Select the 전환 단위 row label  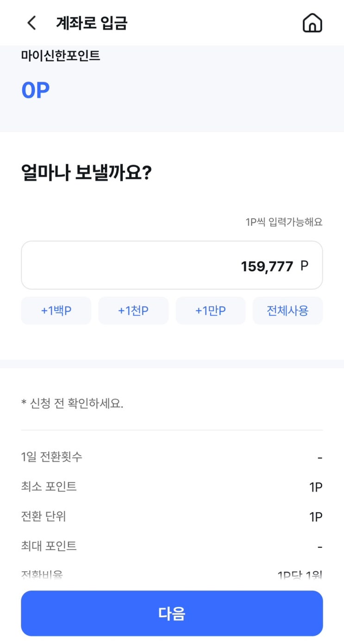44,516
